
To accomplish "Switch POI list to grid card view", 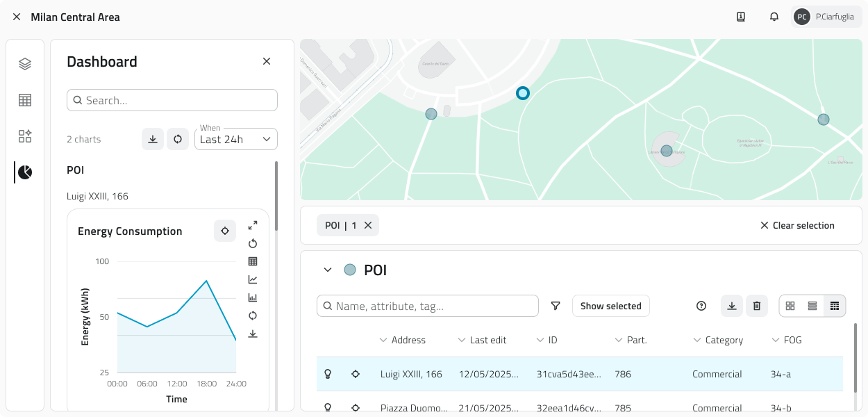I will click(790, 306).
